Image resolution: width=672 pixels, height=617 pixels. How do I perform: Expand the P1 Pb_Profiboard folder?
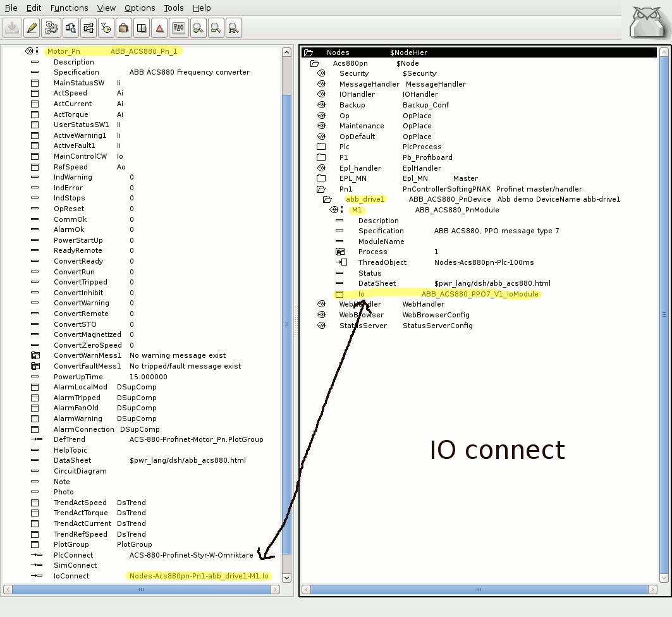pyautogui.click(x=321, y=157)
